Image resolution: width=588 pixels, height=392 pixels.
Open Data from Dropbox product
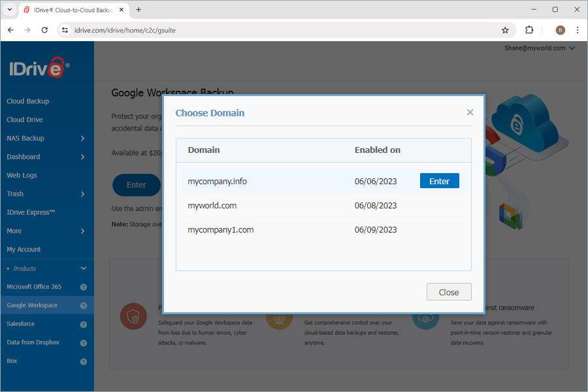(33, 342)
